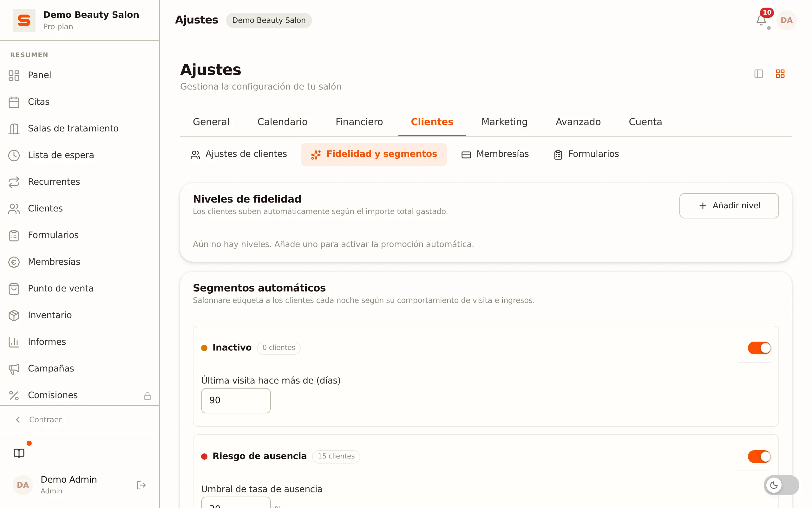812x508 pixels.
Task: Click the Citas calendar icon
Action: coord(14,102)
